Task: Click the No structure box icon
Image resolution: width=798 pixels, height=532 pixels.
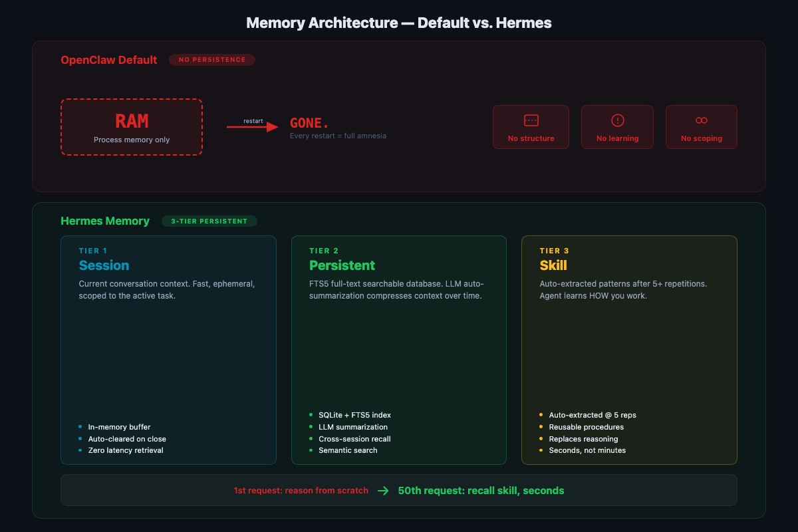Action: click(x=531, y=120)
